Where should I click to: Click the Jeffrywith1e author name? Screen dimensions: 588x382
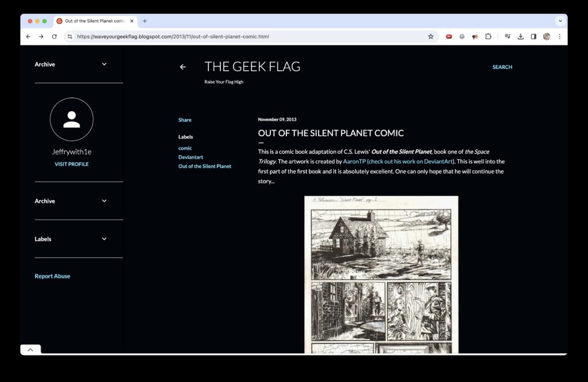click(72, 151)
